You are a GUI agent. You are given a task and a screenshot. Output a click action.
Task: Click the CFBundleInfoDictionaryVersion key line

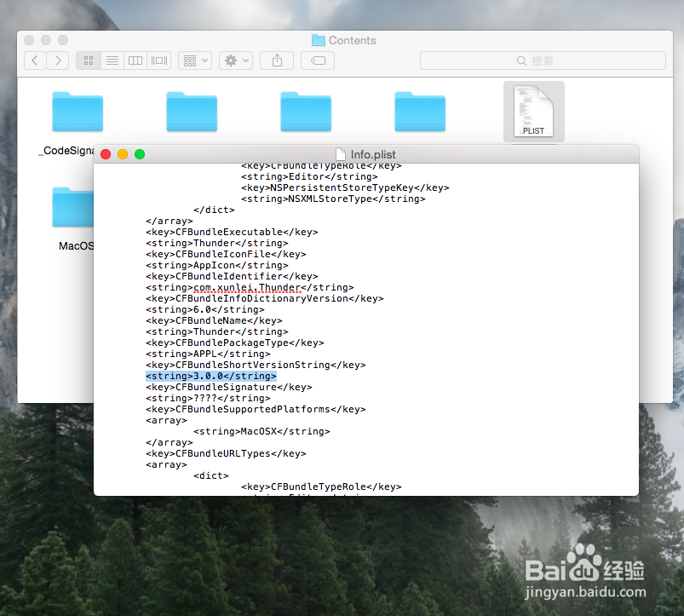pyautogui.click(x=264, y=298)
